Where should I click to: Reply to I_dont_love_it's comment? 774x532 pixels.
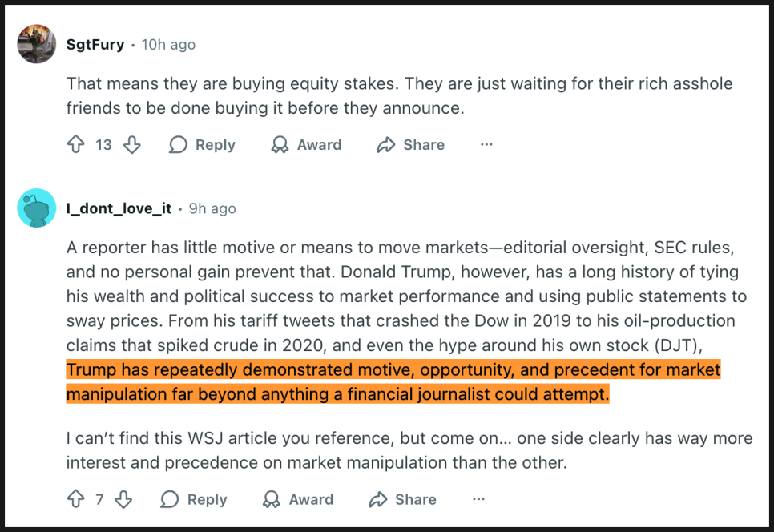(x=194, y=500)
